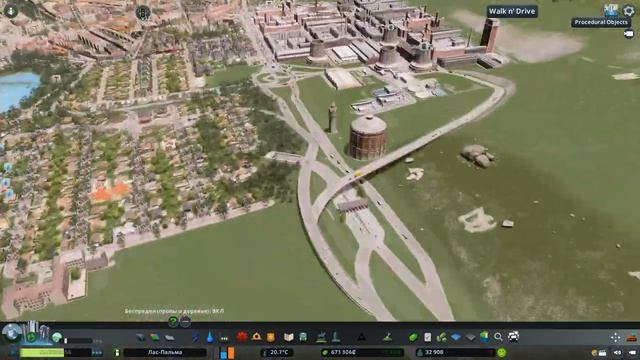Open the Parks and Plazas menu icon
Screen dimensions: 640x360
point(321,337)
